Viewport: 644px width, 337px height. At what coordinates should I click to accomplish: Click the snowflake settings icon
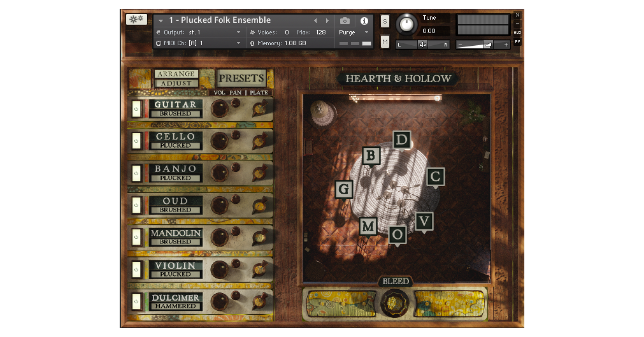click(136, 19)
